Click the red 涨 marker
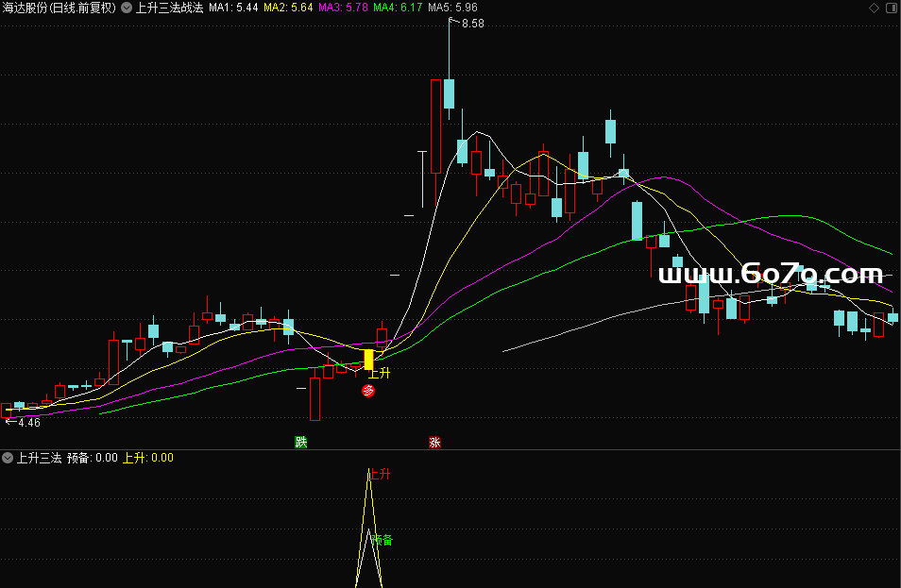 pos(435,442)
